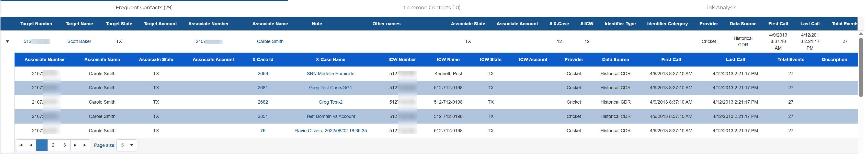The height and width of the screenshot is (154, 868).
Task: Collapse the Scott Baker row
Action: [x=7, y=41]
